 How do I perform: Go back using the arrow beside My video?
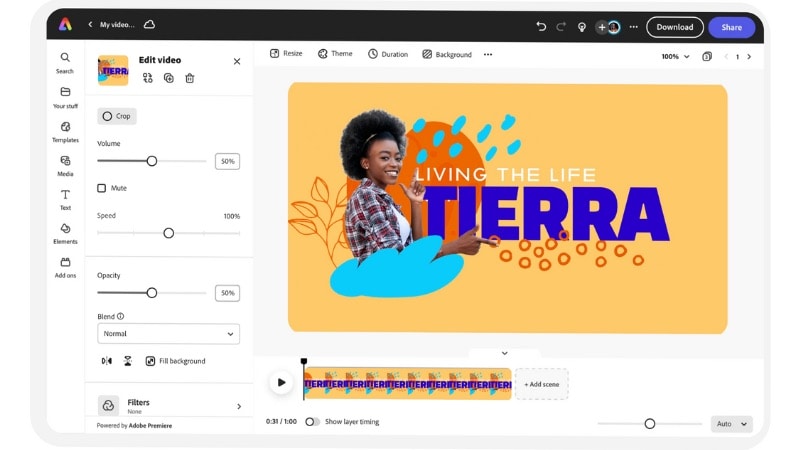[90, 24]
